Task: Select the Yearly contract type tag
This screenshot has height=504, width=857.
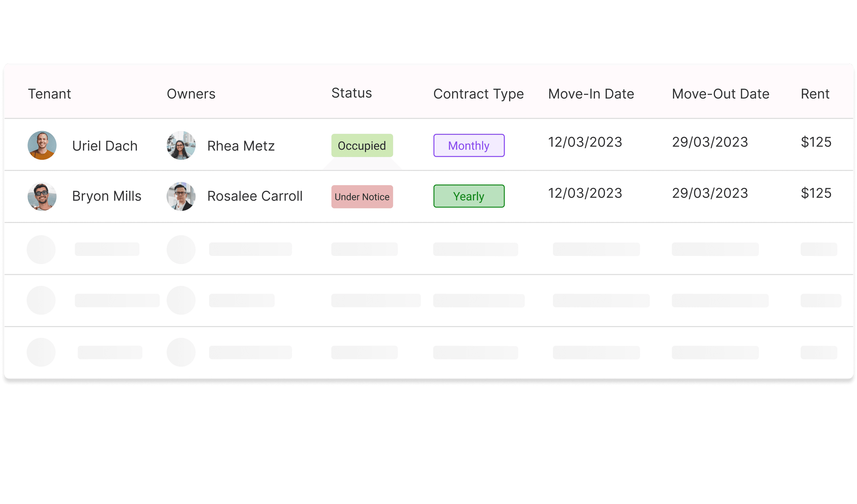Action: pyautogui.click(x=469, y=196)
